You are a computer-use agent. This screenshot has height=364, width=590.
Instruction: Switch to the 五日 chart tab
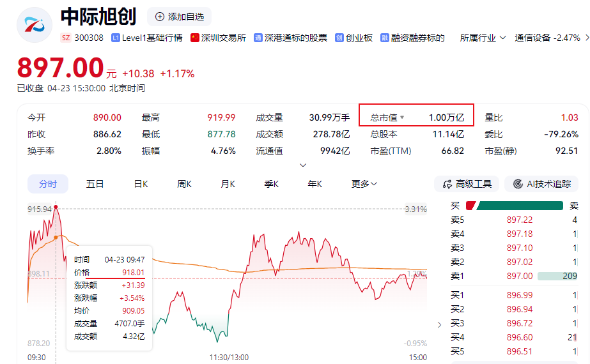point(95,184)
